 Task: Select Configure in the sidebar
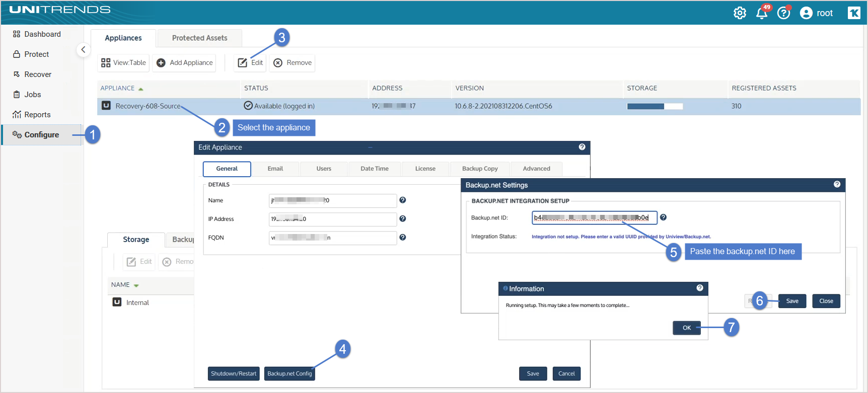coord(42,135)
